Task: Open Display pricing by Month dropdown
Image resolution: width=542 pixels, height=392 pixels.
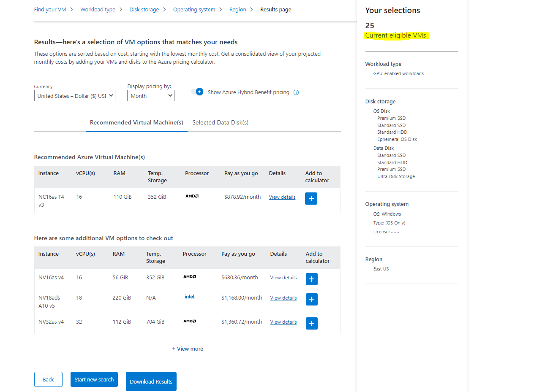Action: (x=151, y=96)
